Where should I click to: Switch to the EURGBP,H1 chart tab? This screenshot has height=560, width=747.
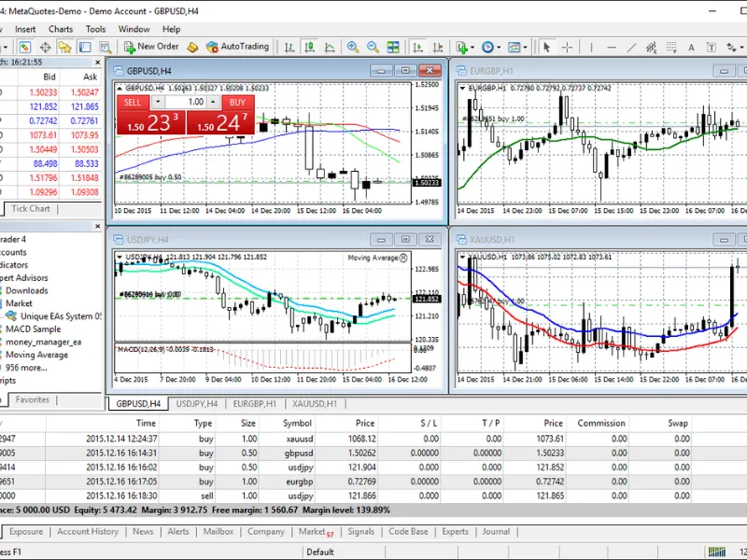pyautogui.click(x=254, y=404)
